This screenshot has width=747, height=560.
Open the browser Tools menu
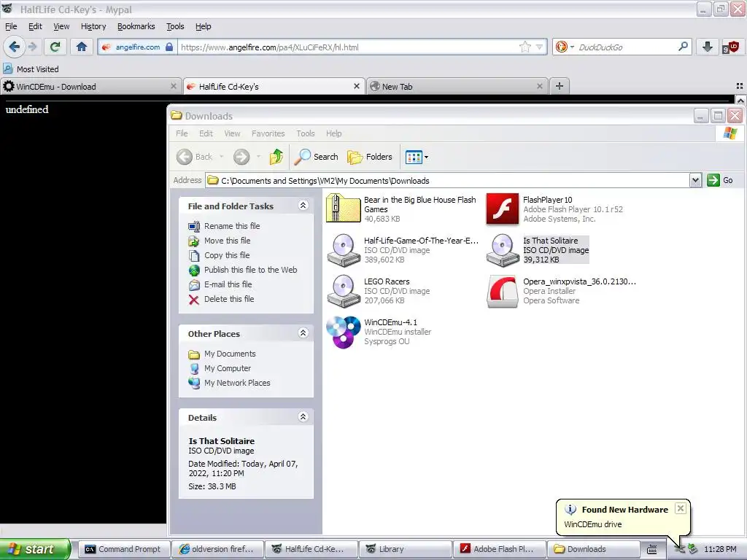click(175, 26)
